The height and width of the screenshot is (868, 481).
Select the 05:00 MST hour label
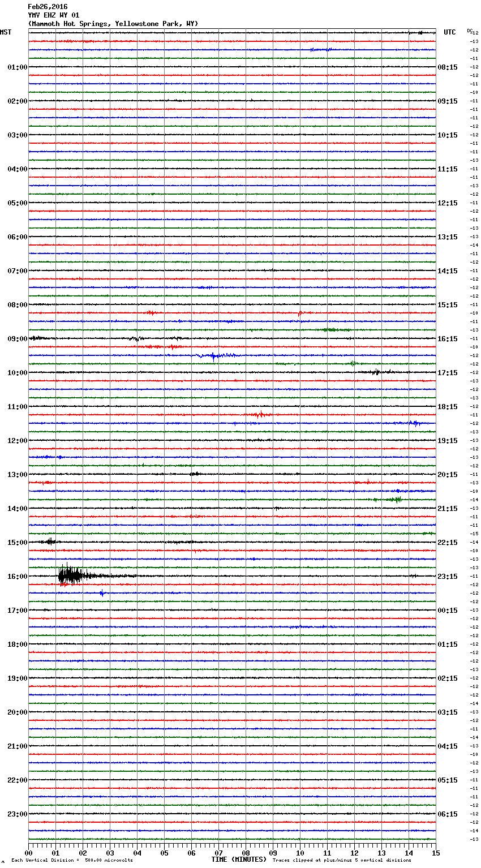(x=18, y=203)
